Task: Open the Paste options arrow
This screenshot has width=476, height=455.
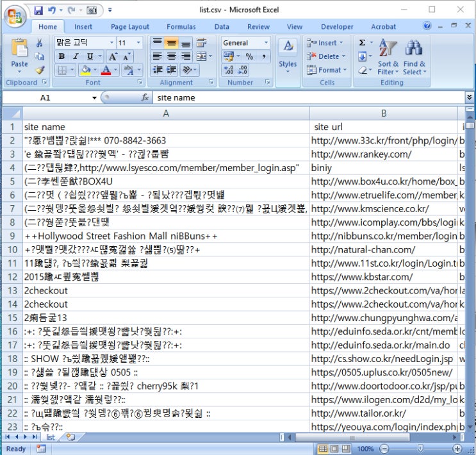Action: (19, 72)
